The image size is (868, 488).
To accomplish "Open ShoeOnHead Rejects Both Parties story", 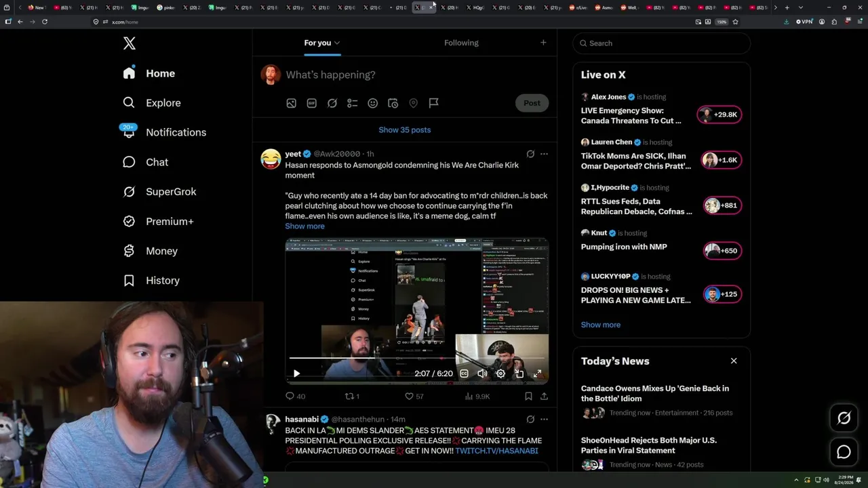I will [661, 452].
